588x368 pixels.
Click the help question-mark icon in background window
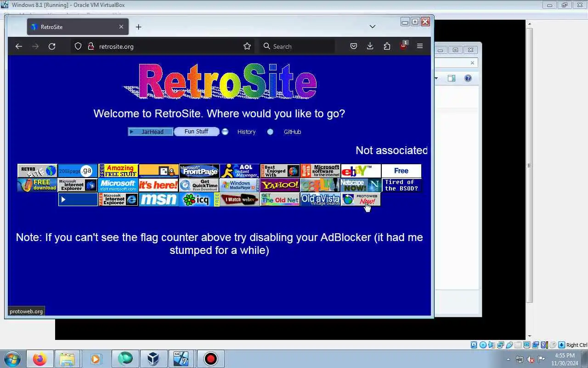468,78
